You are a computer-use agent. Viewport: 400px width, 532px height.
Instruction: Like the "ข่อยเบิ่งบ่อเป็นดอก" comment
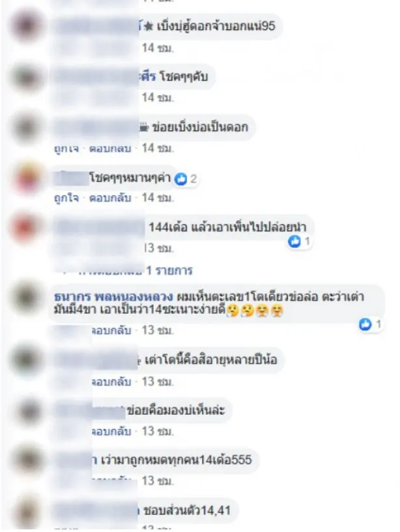tap(66, 148)
